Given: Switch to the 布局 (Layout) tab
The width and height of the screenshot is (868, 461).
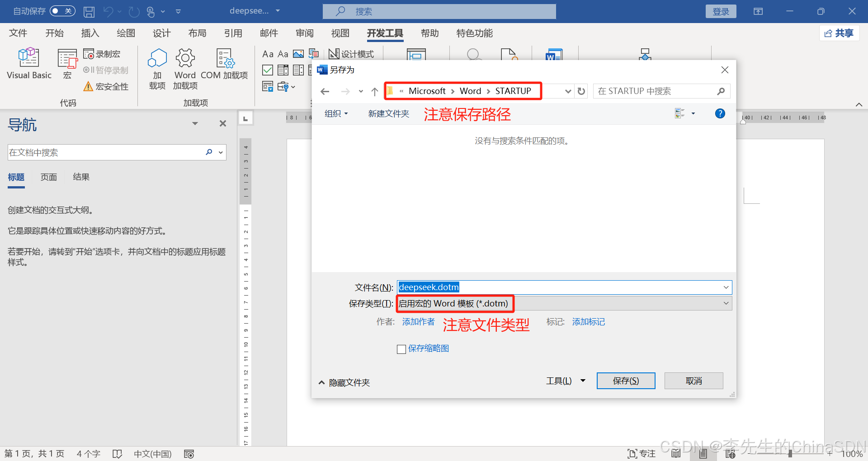Looking at the screenshot, I should [x=197, y=33].
